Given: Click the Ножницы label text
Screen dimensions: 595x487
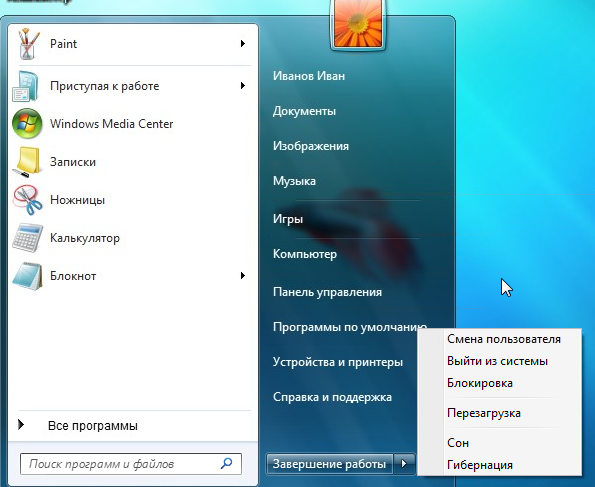Looking at the screenshot, I should tap(77, 200).
